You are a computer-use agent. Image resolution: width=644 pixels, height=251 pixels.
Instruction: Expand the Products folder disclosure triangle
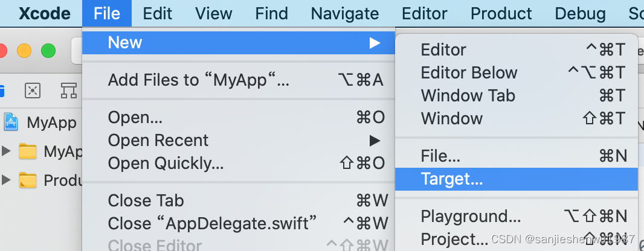click(x=6, y=180)
